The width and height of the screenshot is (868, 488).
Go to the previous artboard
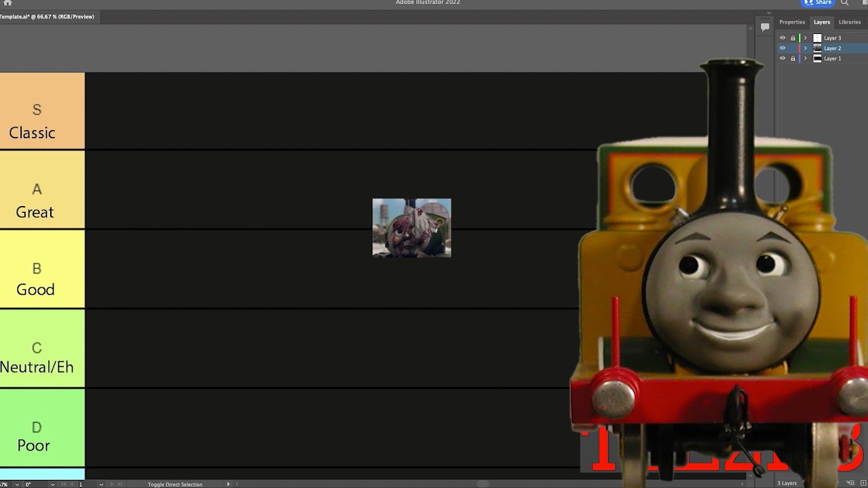71,485
